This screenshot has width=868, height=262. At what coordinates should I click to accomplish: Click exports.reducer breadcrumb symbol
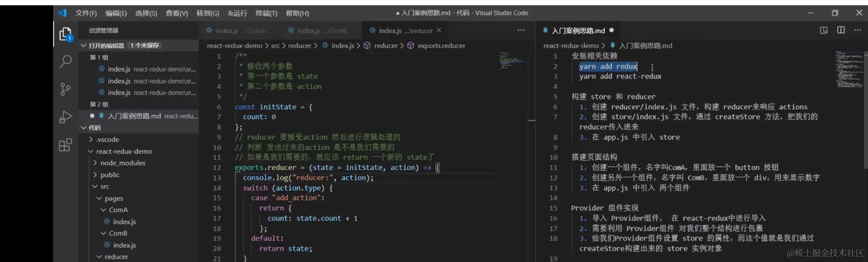[x=441, y=45]
